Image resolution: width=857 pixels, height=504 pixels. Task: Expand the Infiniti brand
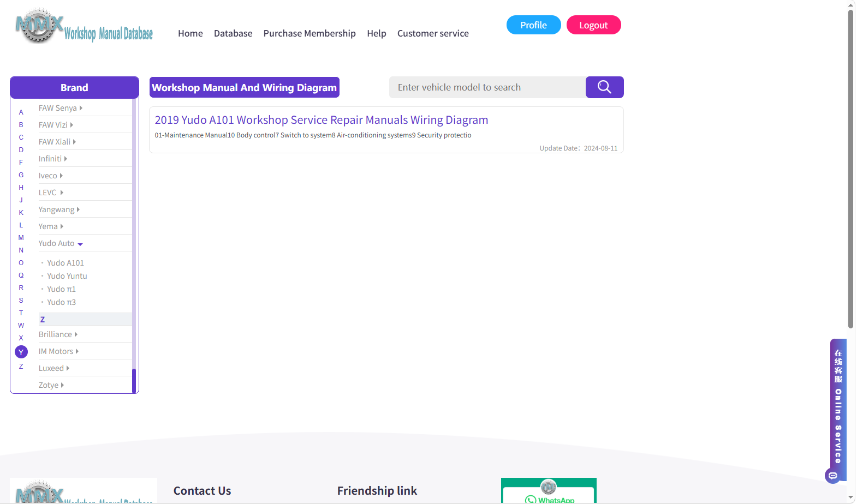point(53,159)
